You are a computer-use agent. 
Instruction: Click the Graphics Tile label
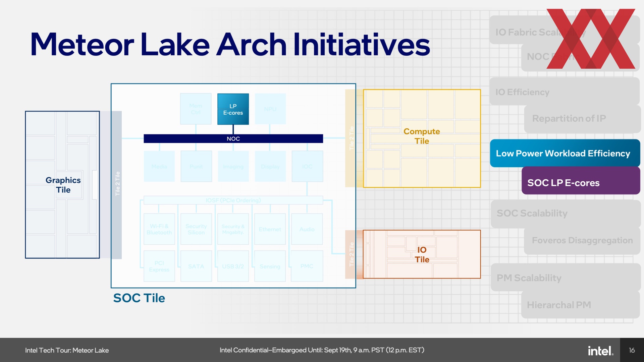63,185
